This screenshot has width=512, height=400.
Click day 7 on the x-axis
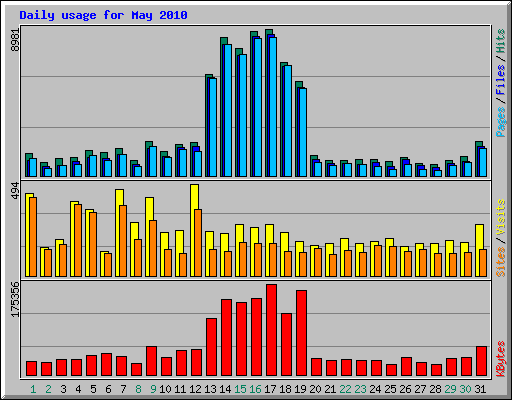(123, 389)
